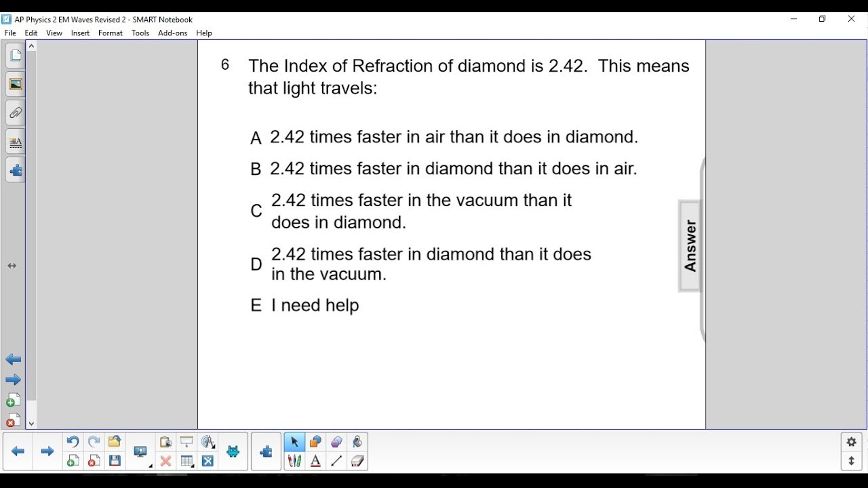
Task: Open the Insert Table dropdown
Action: click(x=187, y=461)
